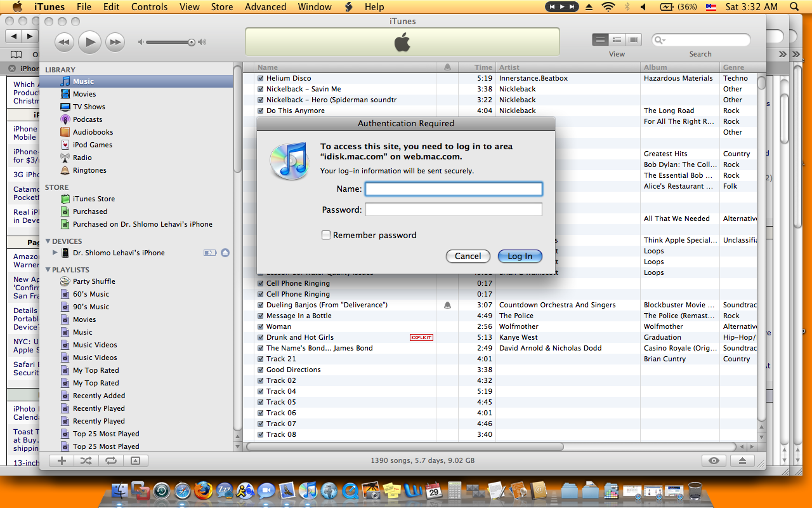The width and height of the screenshot is (812, 508).
Task: Select Music in the Library sidebar
Action: click(136, 81)
